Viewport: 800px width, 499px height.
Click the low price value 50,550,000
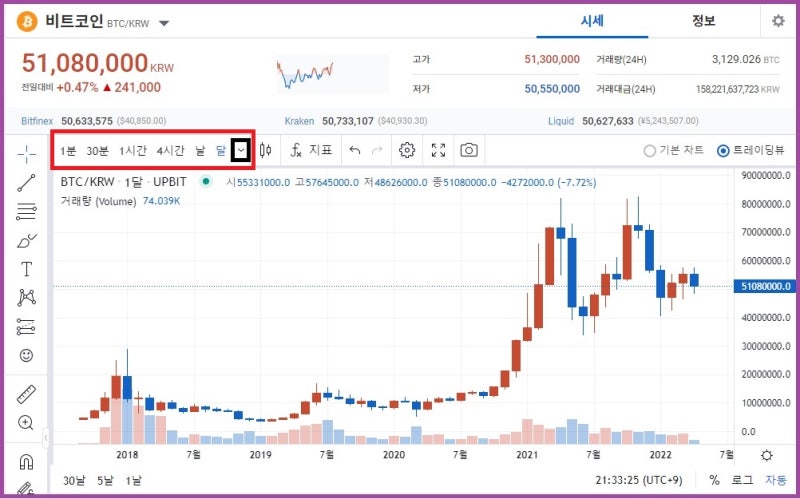click(552, 89)
